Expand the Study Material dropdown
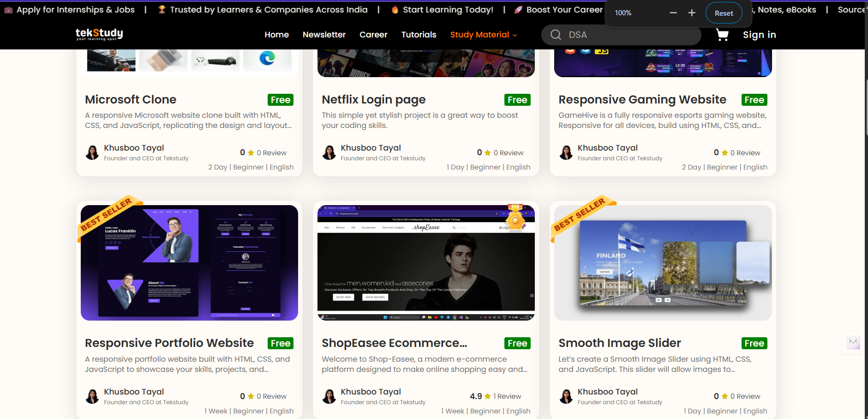 coord(484,35)
